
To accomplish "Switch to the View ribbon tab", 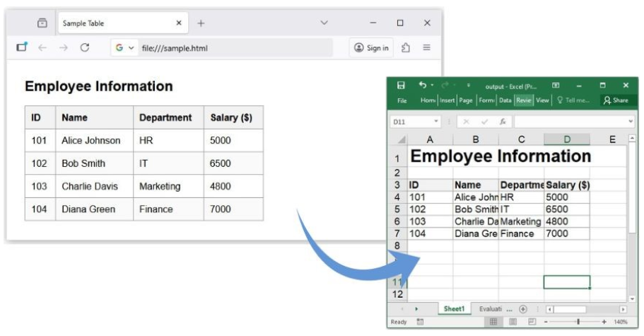I will click(x=542, y=100).
